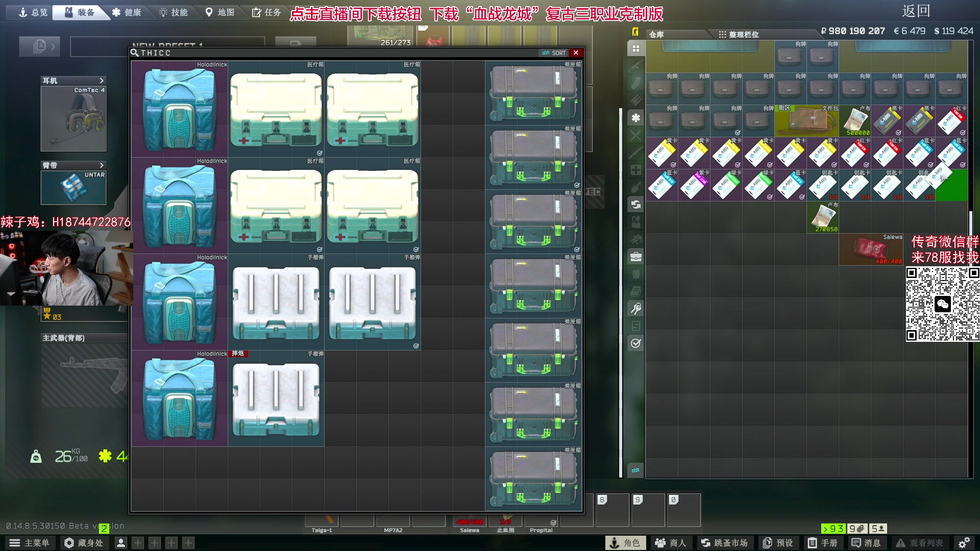Filter stash by magazines icon
The image size is (980, 551).
tap(635, 83)
